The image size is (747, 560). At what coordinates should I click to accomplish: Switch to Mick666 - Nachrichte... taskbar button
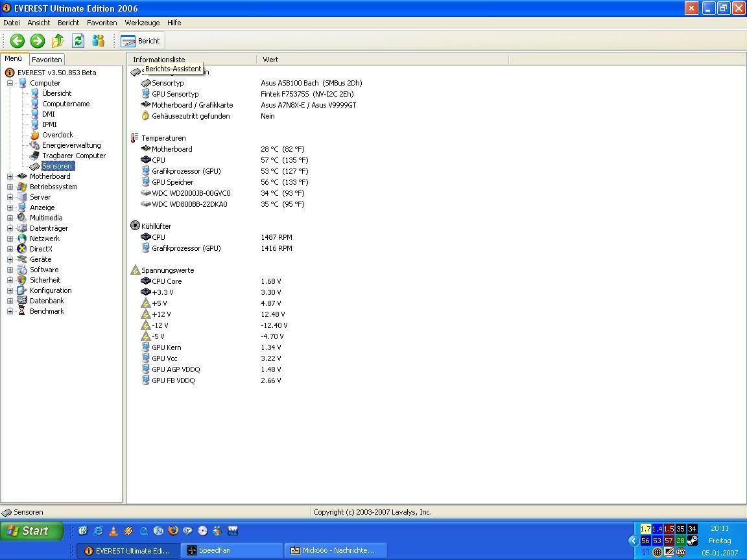pyautogui.click(x=335, y=550)
